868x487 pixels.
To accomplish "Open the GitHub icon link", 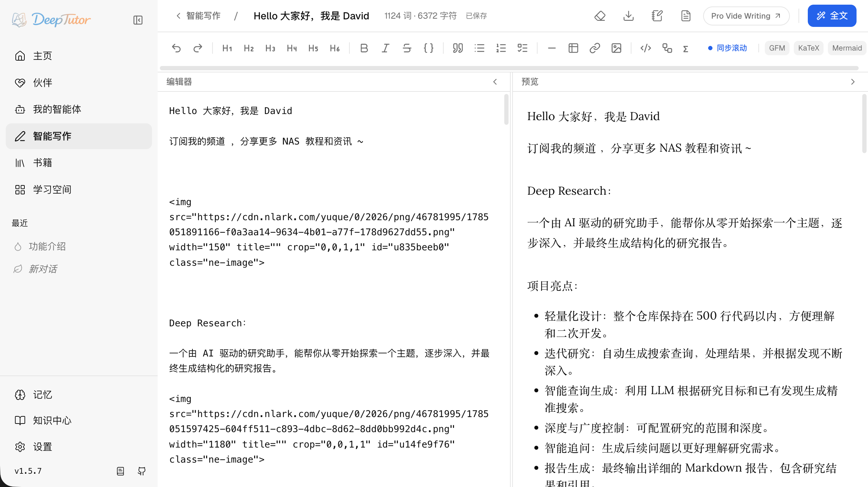I will [142, 471].
